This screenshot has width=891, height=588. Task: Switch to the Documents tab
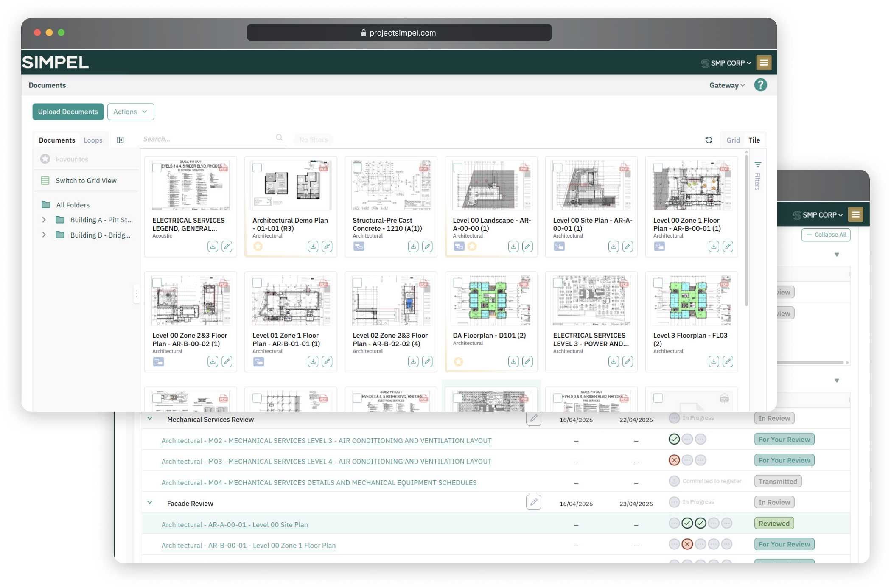coord(57,140)
